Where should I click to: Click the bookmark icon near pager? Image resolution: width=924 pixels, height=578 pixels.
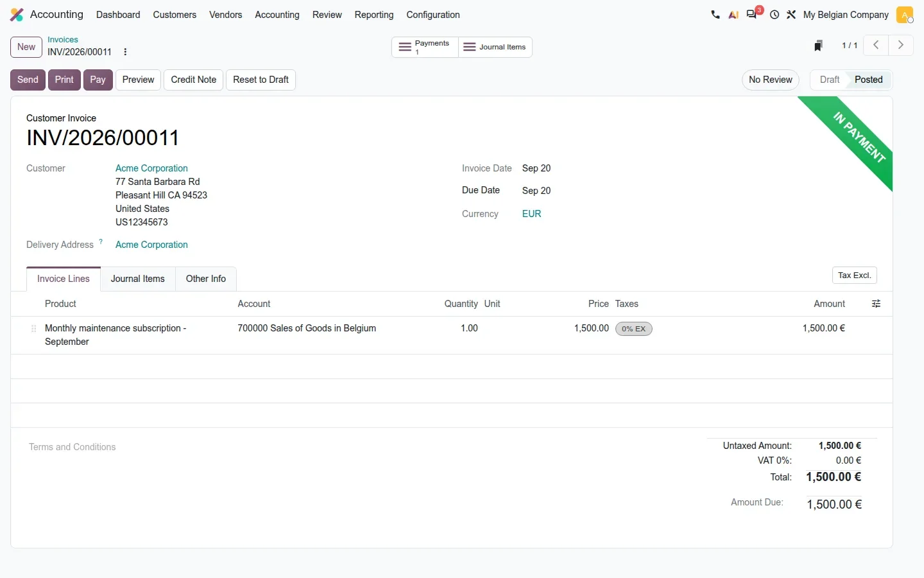(818, 46)
